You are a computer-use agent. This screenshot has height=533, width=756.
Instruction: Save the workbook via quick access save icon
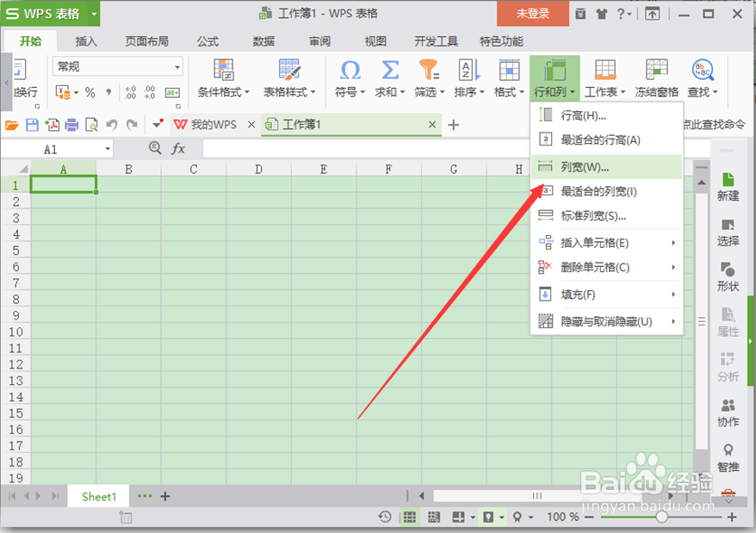coord(33,125)
